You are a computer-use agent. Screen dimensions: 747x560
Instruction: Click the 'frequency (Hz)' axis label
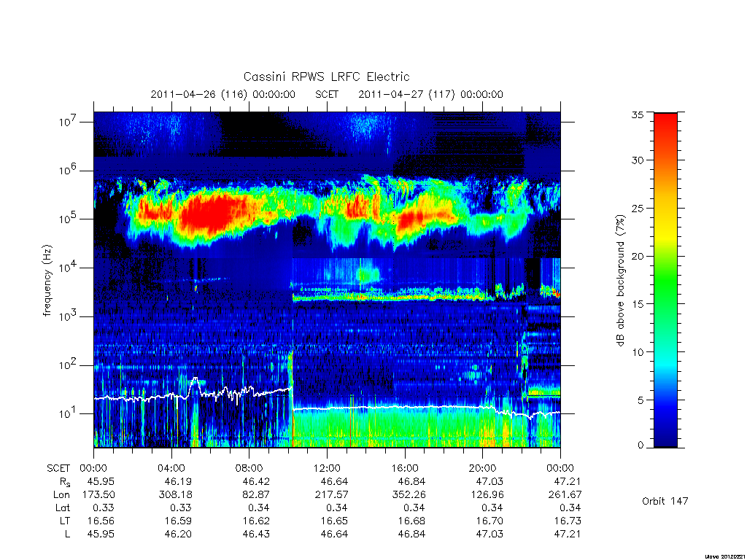(47, 281)
